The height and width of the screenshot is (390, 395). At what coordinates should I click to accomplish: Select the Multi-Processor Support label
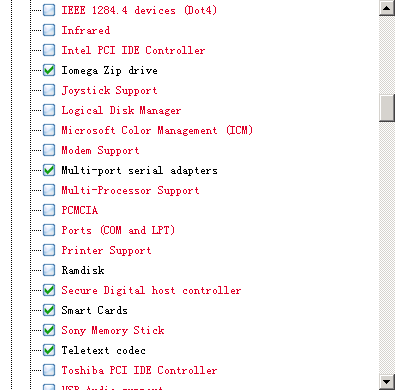pyautogui.click(x=130, y=190)
